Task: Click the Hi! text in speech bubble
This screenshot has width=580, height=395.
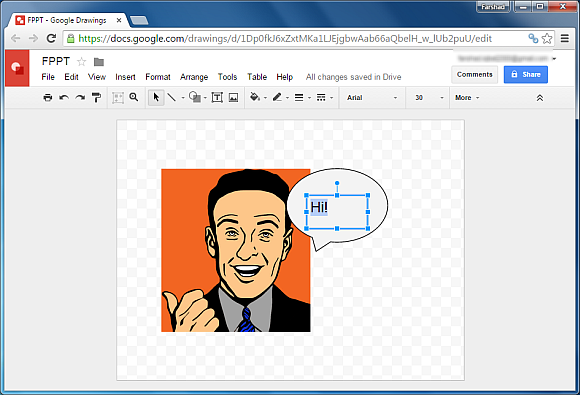Action: click(319, 207)
